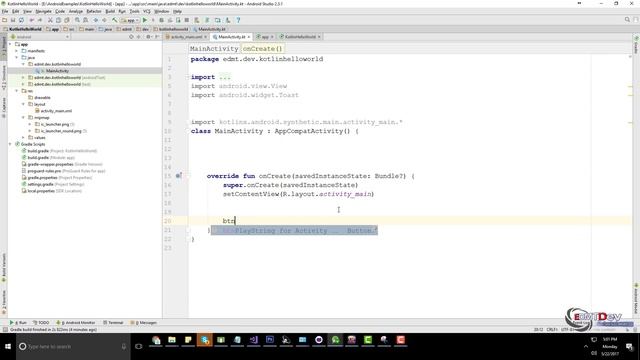The height and width of the screenshot is (360, 640).
Task: Click the Make Project hammer icon
Action: coord(115,20)
